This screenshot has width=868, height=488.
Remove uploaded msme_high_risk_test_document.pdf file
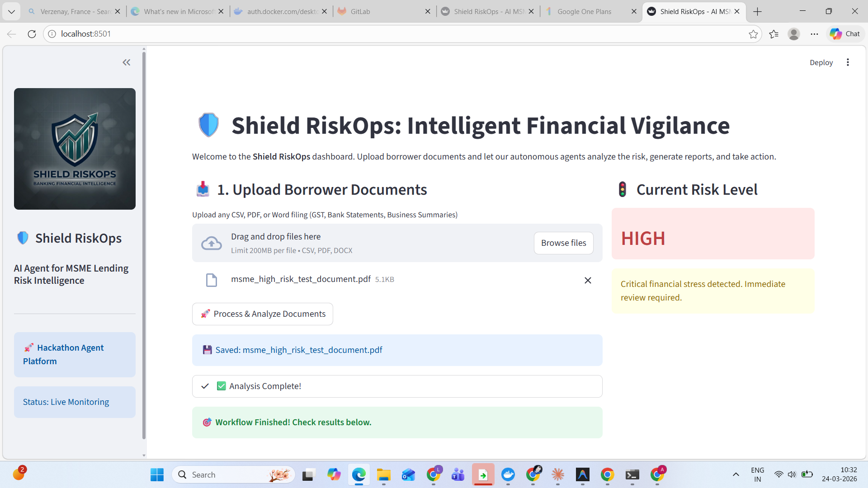tap(588, 281)
